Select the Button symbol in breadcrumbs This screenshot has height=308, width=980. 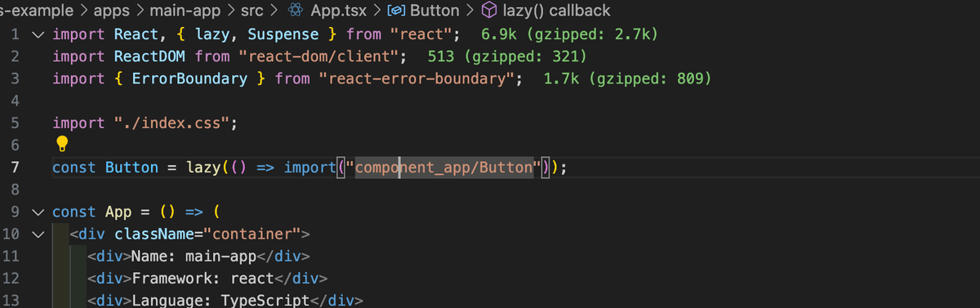(x=434, y=11)
